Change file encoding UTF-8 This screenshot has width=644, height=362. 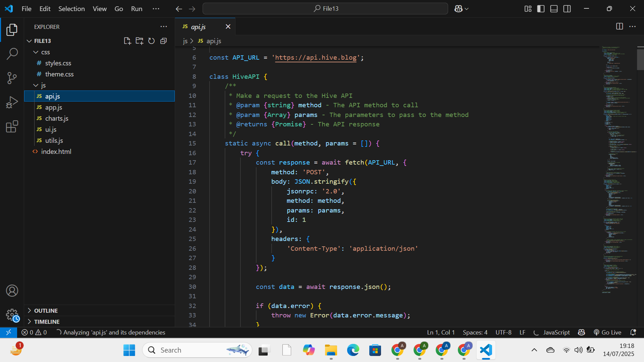click(x=503, y=332)
